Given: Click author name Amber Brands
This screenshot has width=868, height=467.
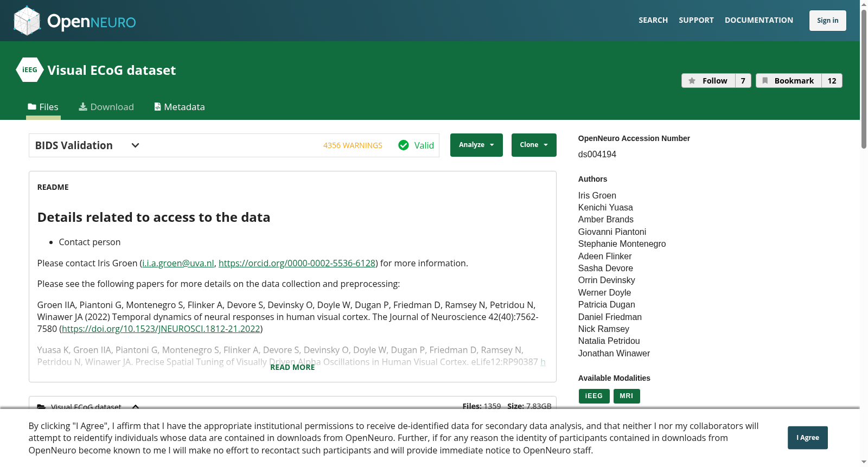Looking at the screenshot, I should 606,219.
